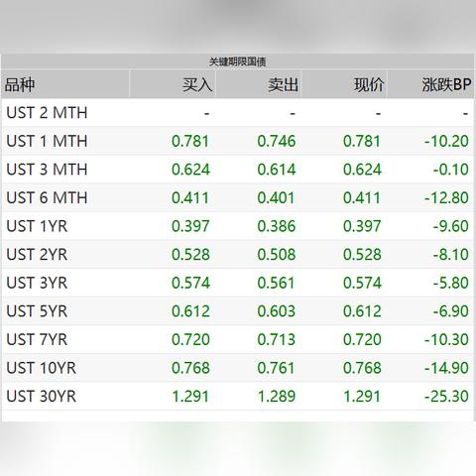
Task: Select the 关键期限国债 title bar
Action: click(238, 61)
